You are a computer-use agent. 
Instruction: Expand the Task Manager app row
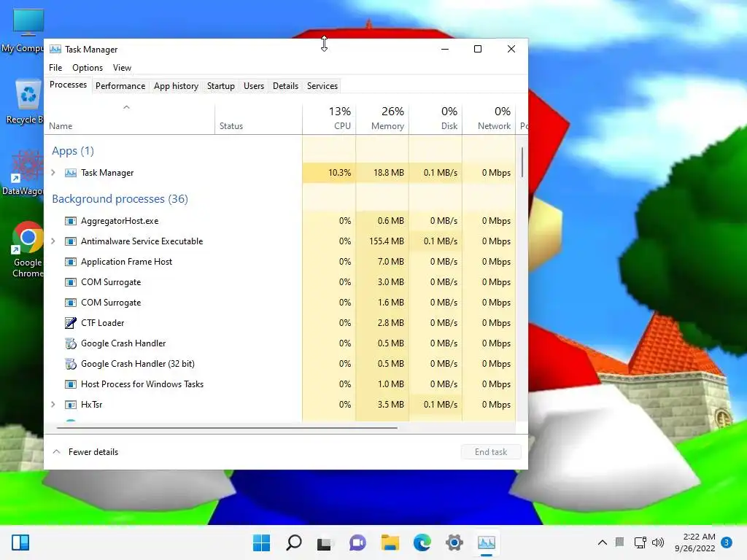tap(53, 172)
